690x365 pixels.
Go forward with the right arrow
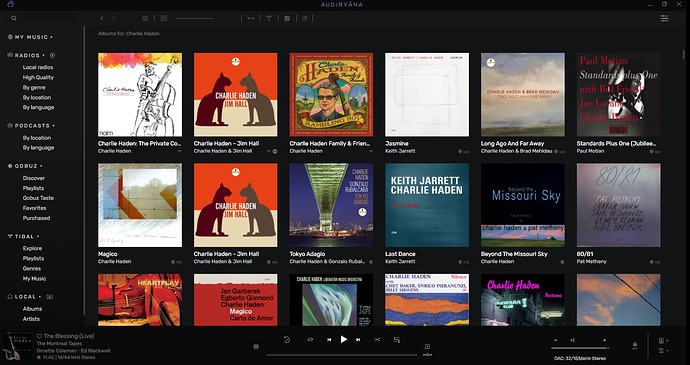tap(114, 18)
